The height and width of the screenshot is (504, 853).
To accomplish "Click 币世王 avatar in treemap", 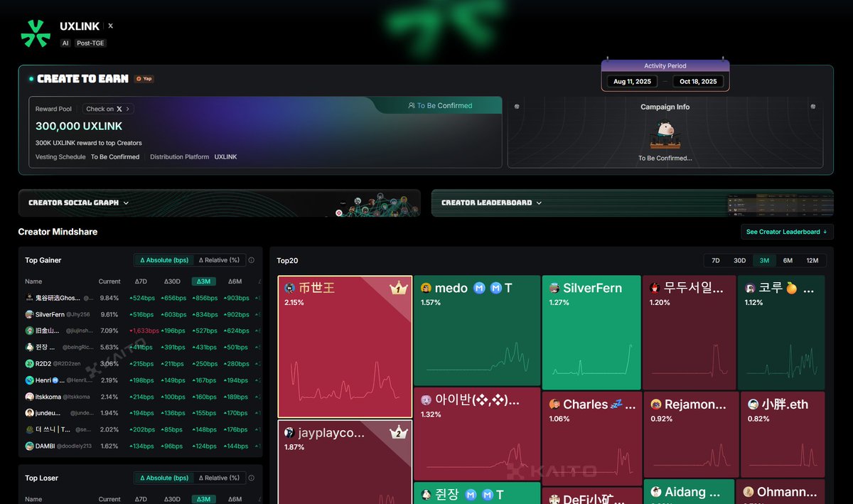I will 289,288.
